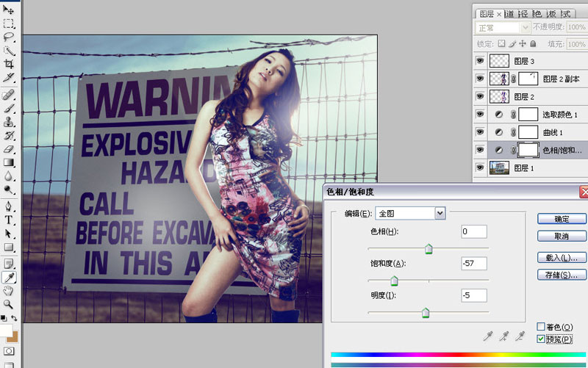Open the 编辑 全图 dropdown
This screenshot has width=588, height=368.
[410, 213]
